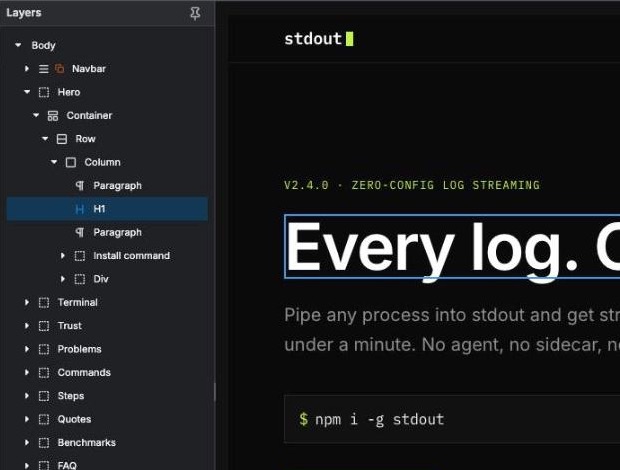Select the FAQ layer label
Screen dimensions: 620x470
point(67,465)
